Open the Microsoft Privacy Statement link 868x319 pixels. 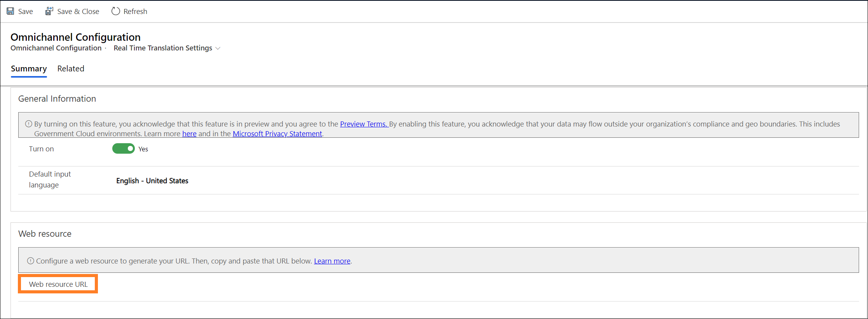[277, 133]
